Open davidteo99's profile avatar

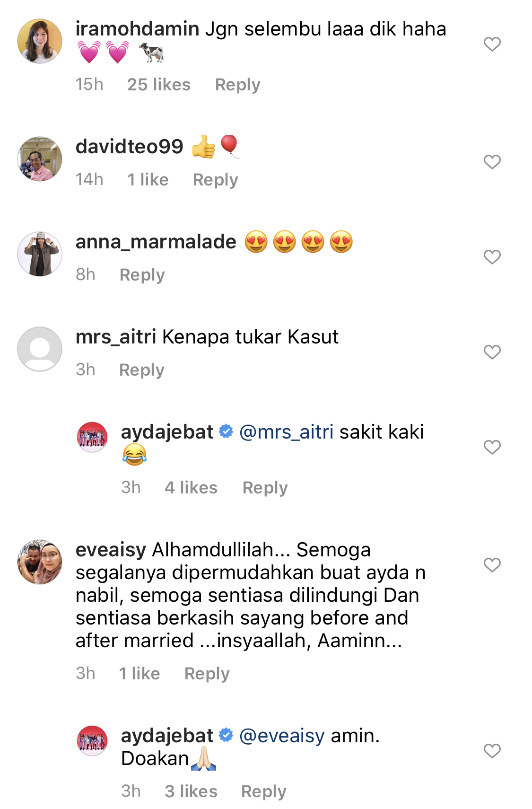pos(40,159)
